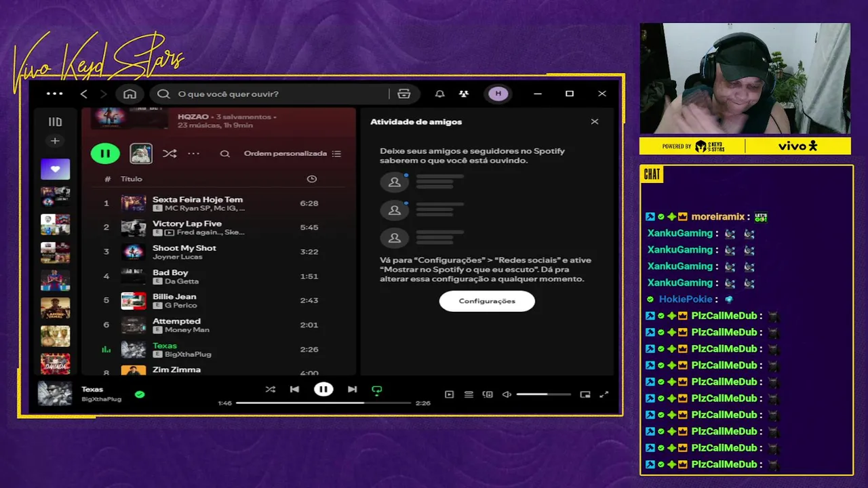Open the miniplayer icon
Image resolution: width=868 pixels, height=488 pixels.
pos(585,394)
